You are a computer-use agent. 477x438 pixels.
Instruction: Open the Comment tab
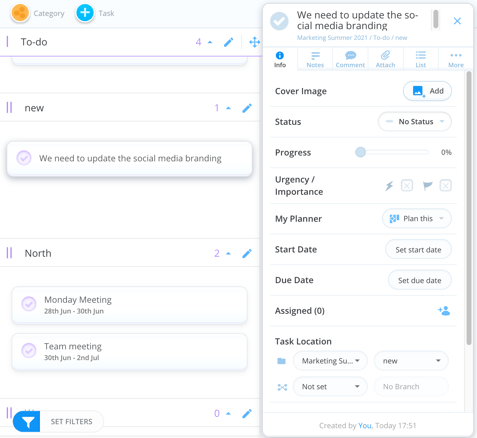(350, 59)
